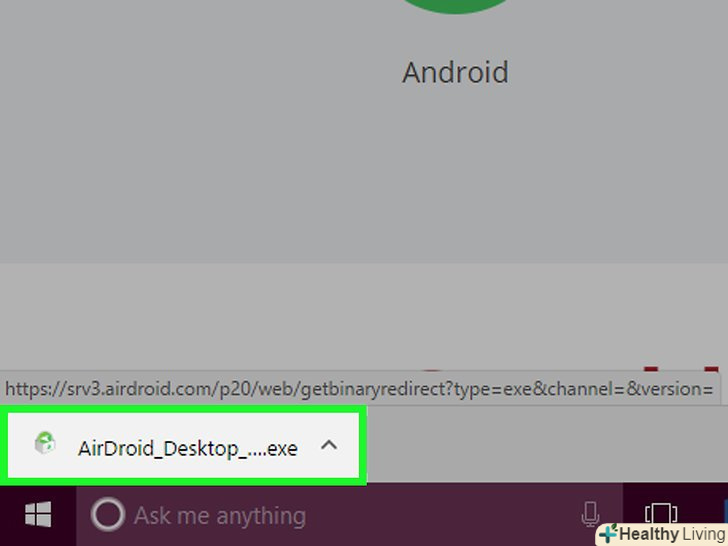Open the Windows Start menu
The width and height of the screenshot is (728, 546).
38,514
